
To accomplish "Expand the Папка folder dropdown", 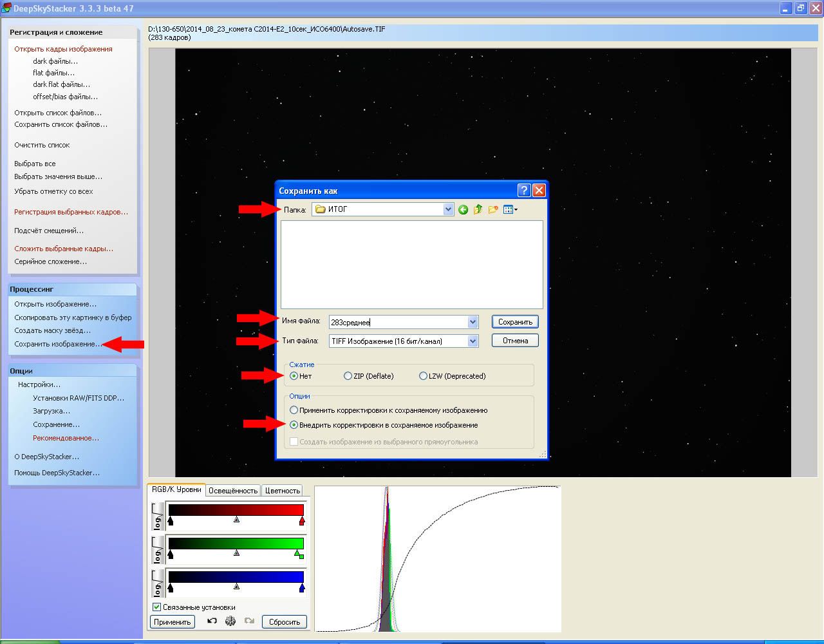I will [449, 209].
